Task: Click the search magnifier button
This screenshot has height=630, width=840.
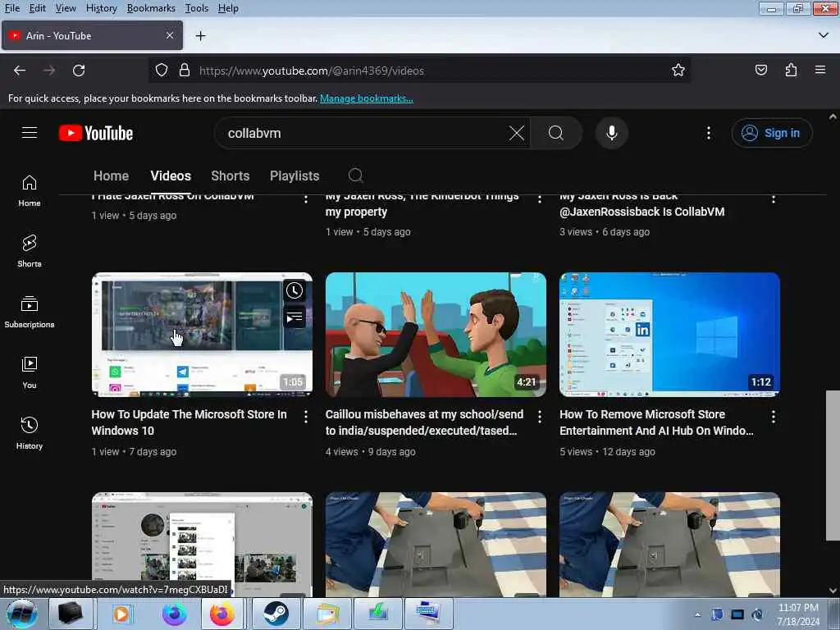Action: (556, 133)
